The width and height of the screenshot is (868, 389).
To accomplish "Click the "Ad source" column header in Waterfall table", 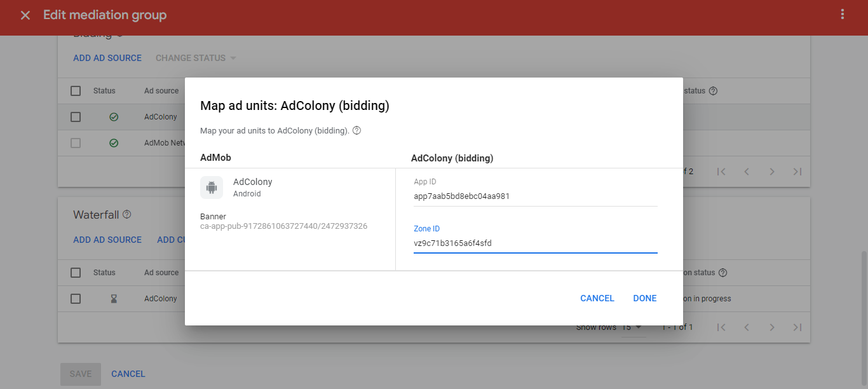I will pyautogui.click(x=161, y=273).
